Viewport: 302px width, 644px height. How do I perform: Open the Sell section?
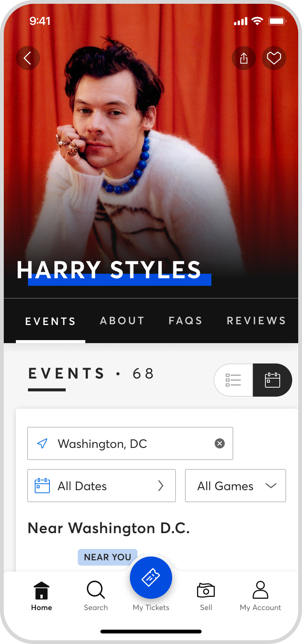(x=206, y=596)
